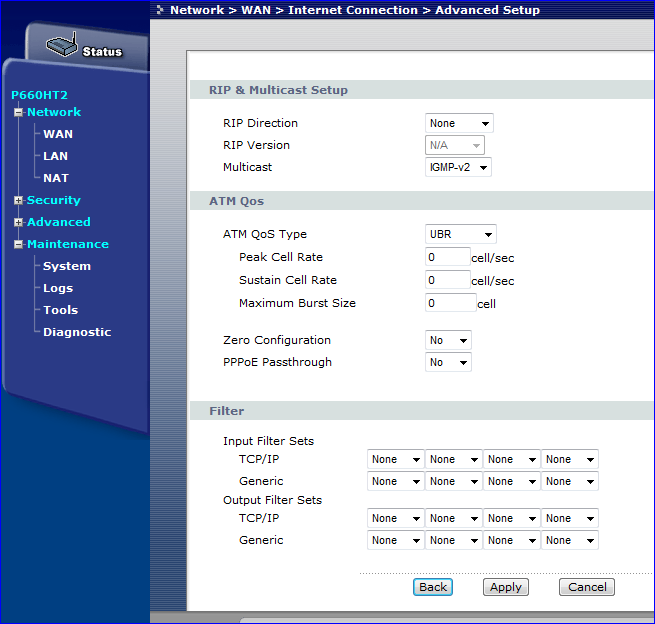Screen dimensions: 655x624
Task: Open second Output TCP/IP filter dropdown
Action: [454, 518]
